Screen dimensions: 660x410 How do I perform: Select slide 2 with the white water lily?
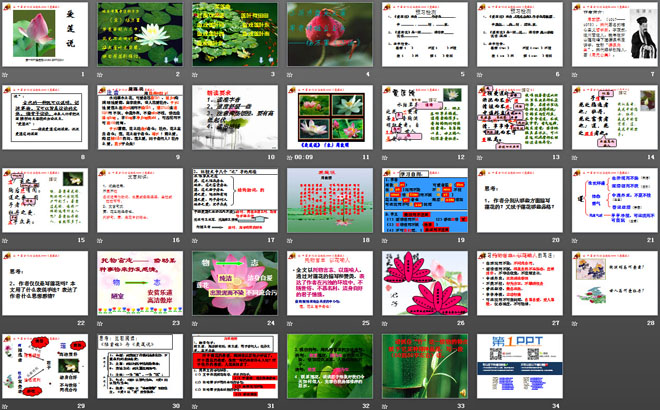140,35
